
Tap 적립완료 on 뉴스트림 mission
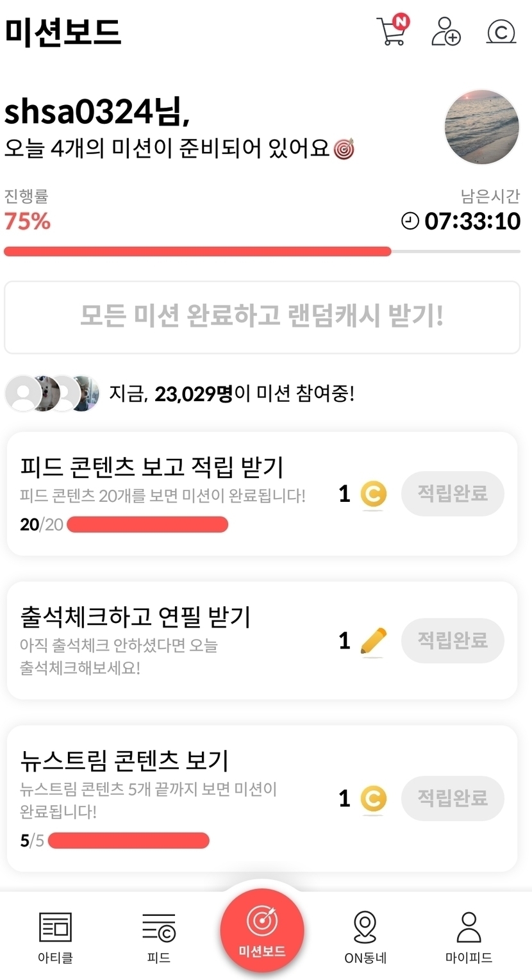click(453, 798)
